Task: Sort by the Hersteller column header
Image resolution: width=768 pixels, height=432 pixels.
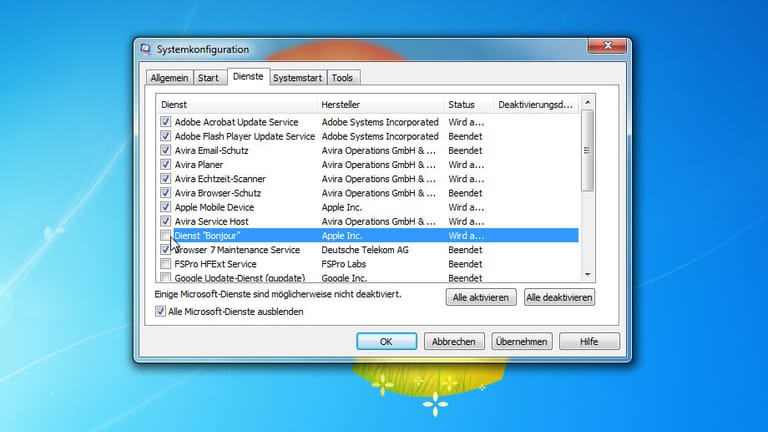Action: click(380, 104)
